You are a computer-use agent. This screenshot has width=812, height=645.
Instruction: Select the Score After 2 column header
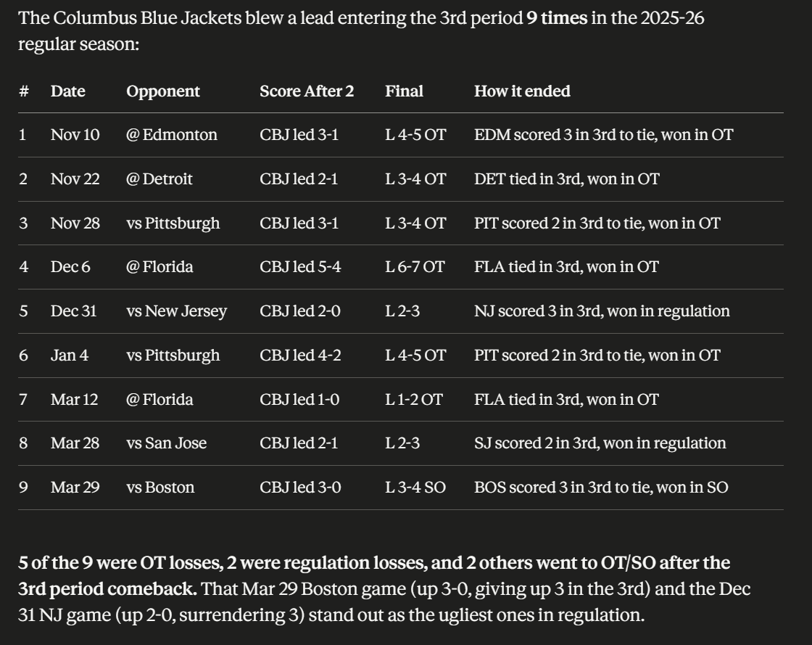click(x=307, y=91)
